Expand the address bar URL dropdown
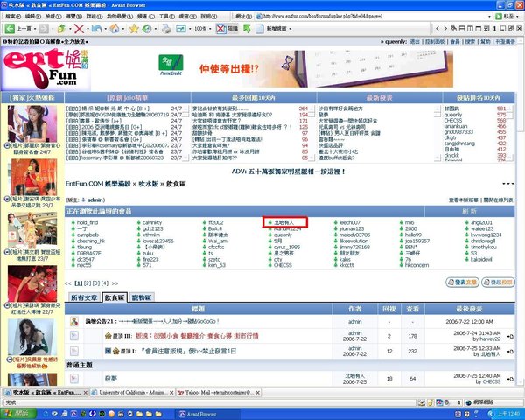 489,16
